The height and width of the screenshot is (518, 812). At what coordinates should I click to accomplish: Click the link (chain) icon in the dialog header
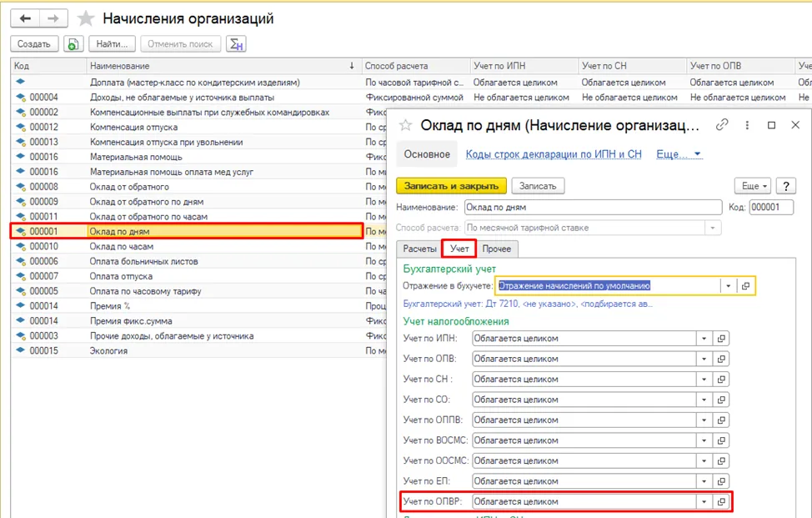coord(721,125)
